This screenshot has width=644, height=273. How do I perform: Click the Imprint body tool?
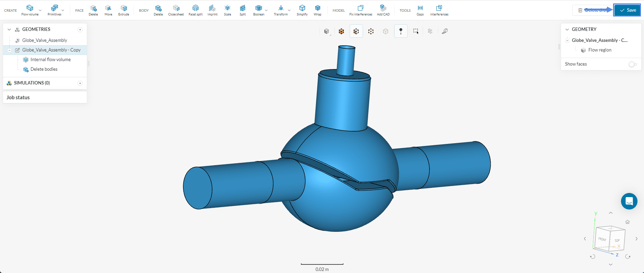tap(212, 10)
